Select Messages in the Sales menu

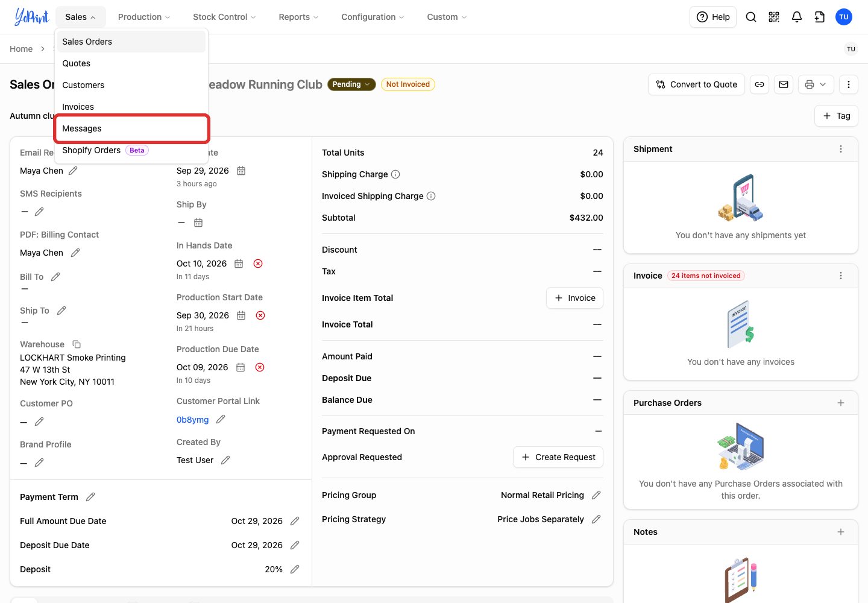pos(131,128)
